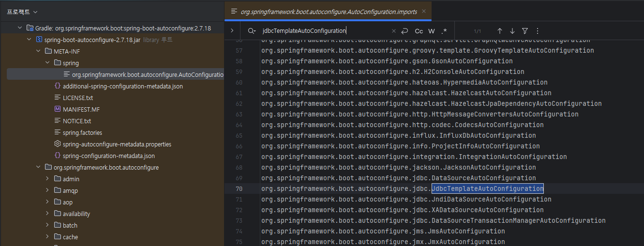Open additional-spring-configuration-metadata.json
The width and height of the screenshot is (644, 246).
pyautogui.click(x=123, y=86)
